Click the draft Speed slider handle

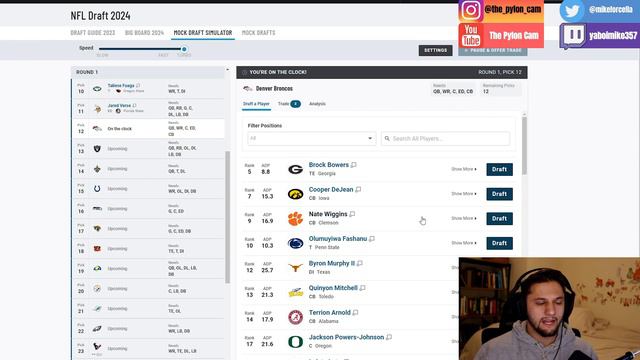click(184, 49)
